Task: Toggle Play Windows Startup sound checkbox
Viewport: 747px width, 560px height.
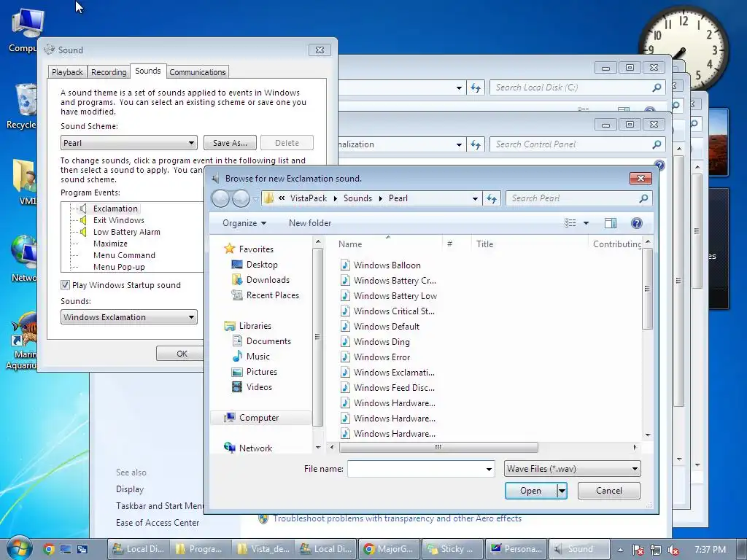Action: click(x=65, y=285)
